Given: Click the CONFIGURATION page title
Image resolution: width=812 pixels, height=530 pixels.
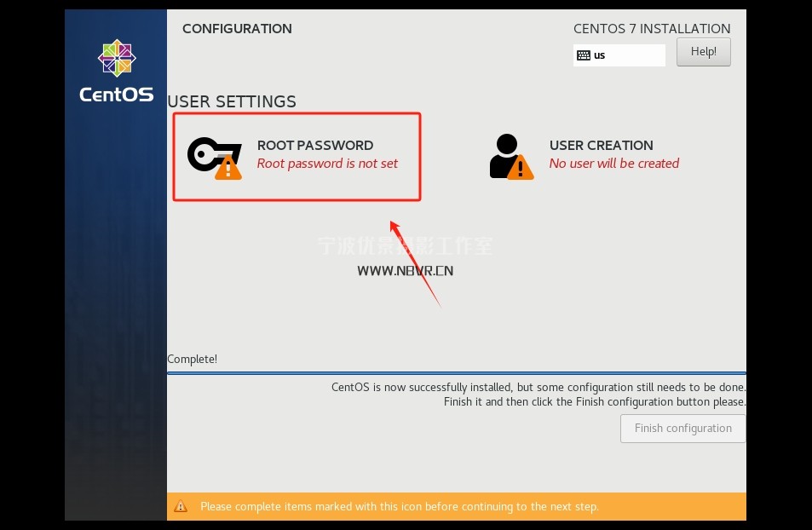Looking at the screenshot, I should click(x=237, y=29).
